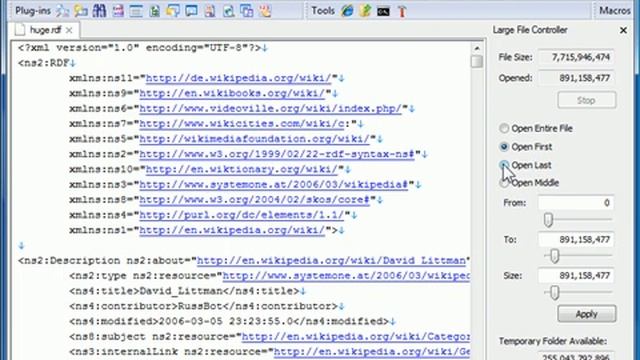This screenshot has width=640, height=360.
Task: Follow the wikicities.com/wiki/c link
Action: point(242,124)
